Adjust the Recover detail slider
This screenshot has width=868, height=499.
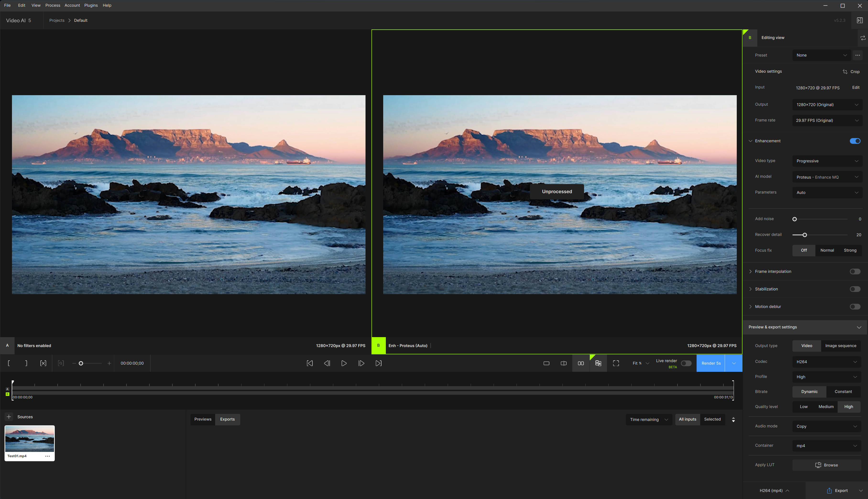click(x=805, y=235)
